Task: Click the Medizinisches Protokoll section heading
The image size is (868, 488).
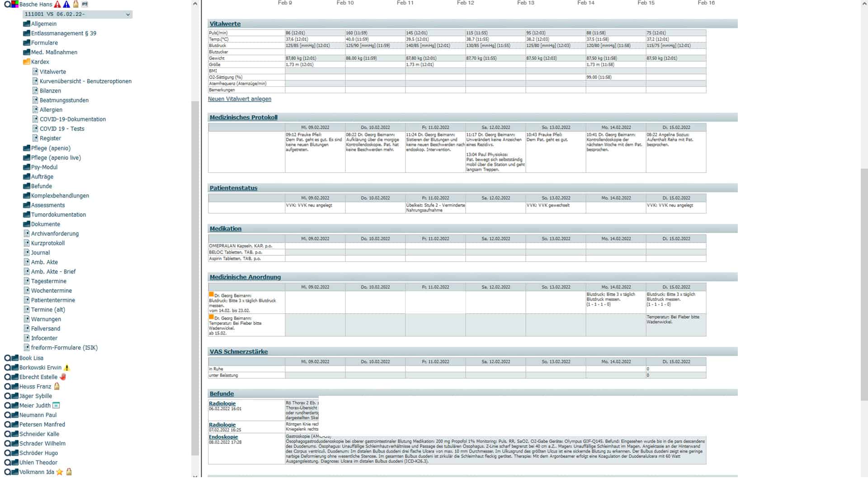Action: (243, 117)
